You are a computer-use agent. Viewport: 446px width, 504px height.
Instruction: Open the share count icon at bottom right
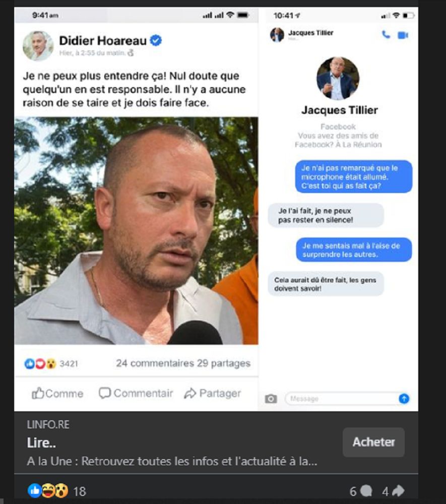pos(398,491)
